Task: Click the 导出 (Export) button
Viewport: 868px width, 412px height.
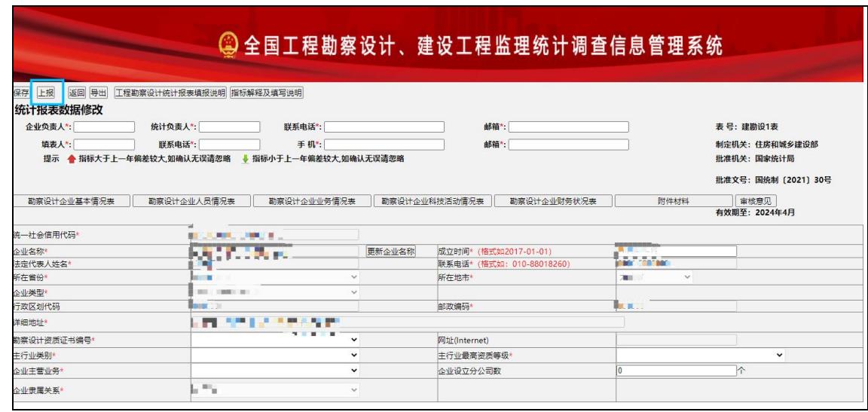Action: point(99,93)
